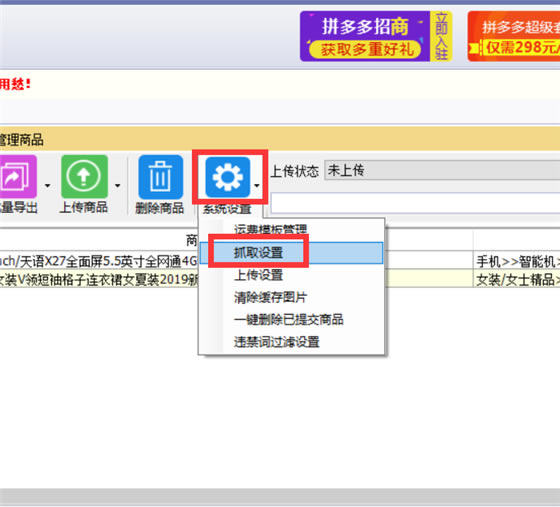Viewport: 560px width, 507px height.
Task: Expand the System Settings dropdown arrow
Action: tap(257, 185)
